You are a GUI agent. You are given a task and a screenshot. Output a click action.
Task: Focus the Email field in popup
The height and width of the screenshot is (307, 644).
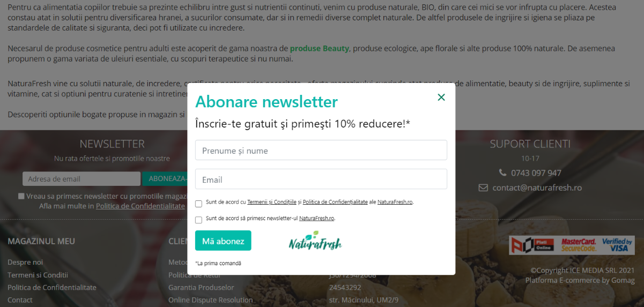(x=321, y=179)
